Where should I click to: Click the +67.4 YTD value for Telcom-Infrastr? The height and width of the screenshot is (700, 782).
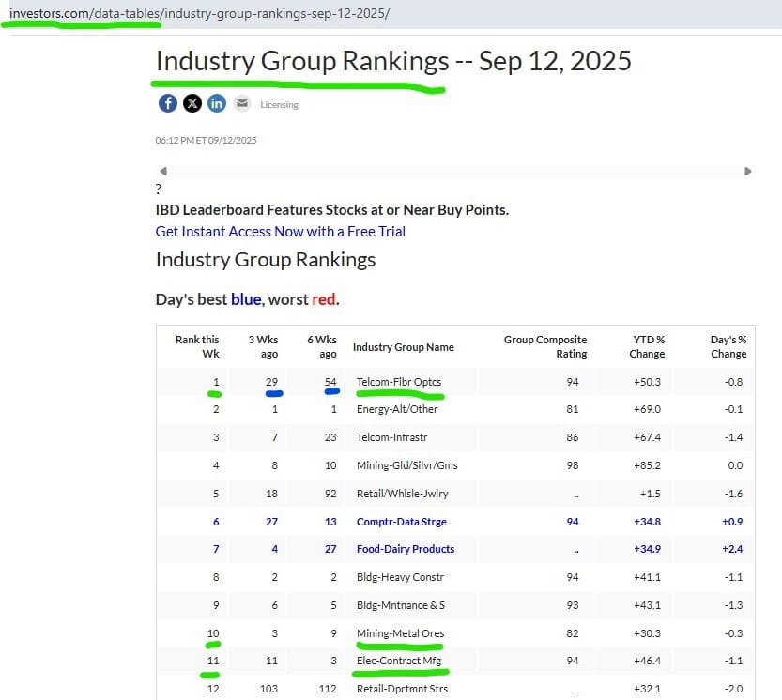pos(648,437)
